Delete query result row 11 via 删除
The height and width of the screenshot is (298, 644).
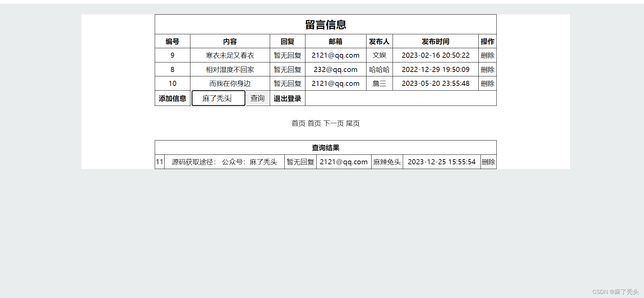[x=489, y=162]
